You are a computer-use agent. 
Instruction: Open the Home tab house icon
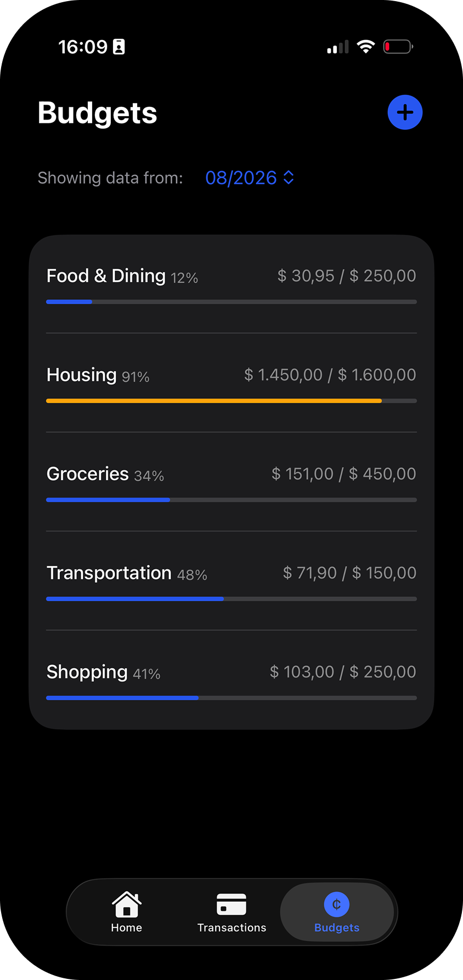click(x=127, y=904)
